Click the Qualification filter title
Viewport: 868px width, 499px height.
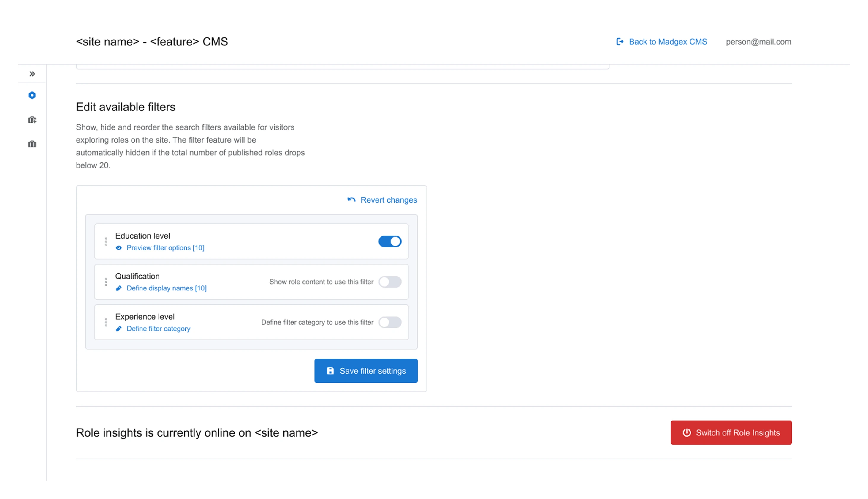(137, 276)
